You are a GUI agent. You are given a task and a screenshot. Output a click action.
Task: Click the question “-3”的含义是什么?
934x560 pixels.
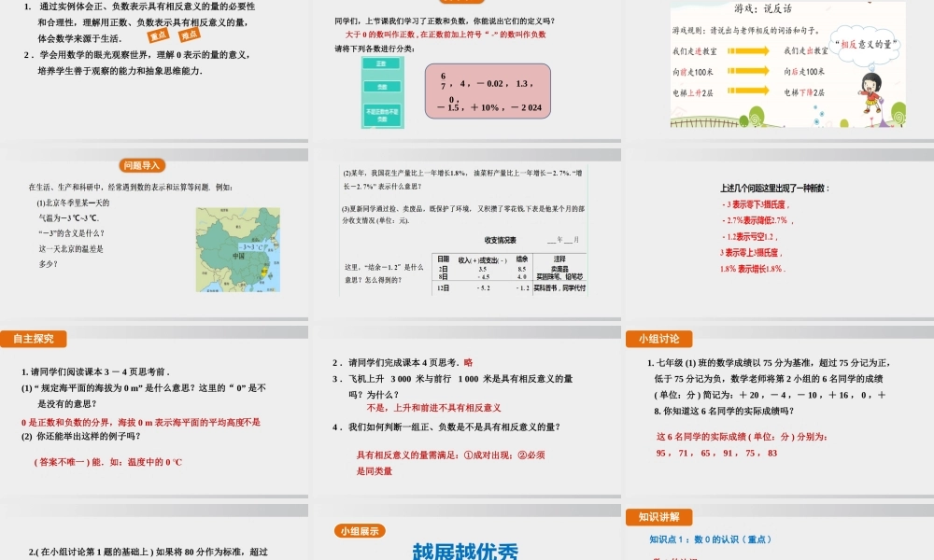point(72,233)
